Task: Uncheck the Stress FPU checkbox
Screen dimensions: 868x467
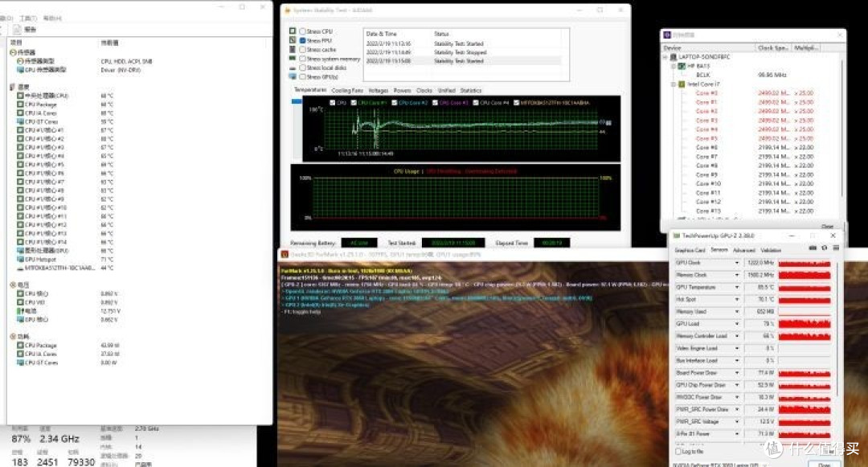Action: click(303, 40)
